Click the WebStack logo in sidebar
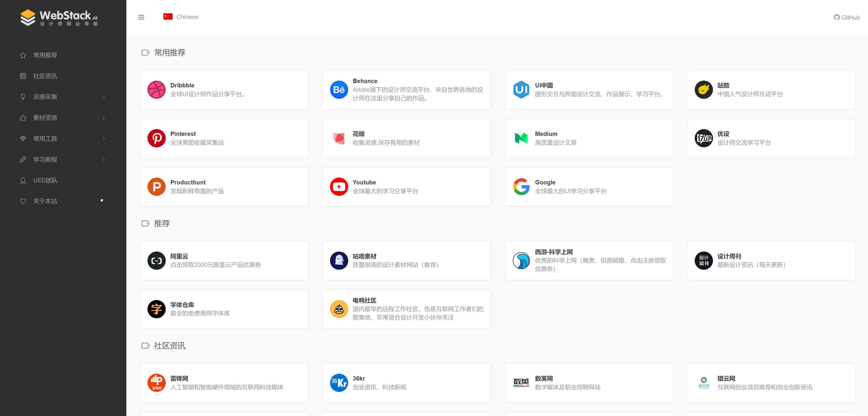The width and height of the screenshot is (868, 416). pos(59,18)
